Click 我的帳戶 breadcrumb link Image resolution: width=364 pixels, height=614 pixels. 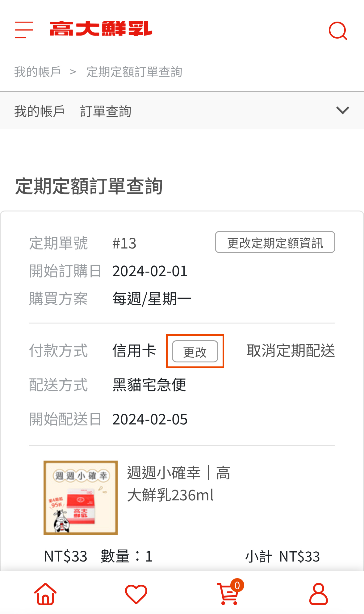[37, 72]
